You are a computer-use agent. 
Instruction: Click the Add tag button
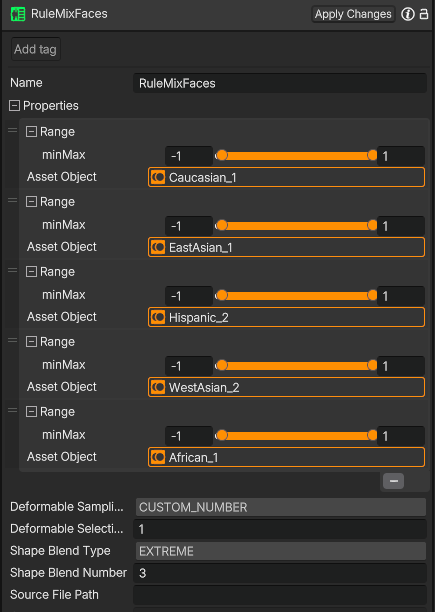tap(36, 49)
